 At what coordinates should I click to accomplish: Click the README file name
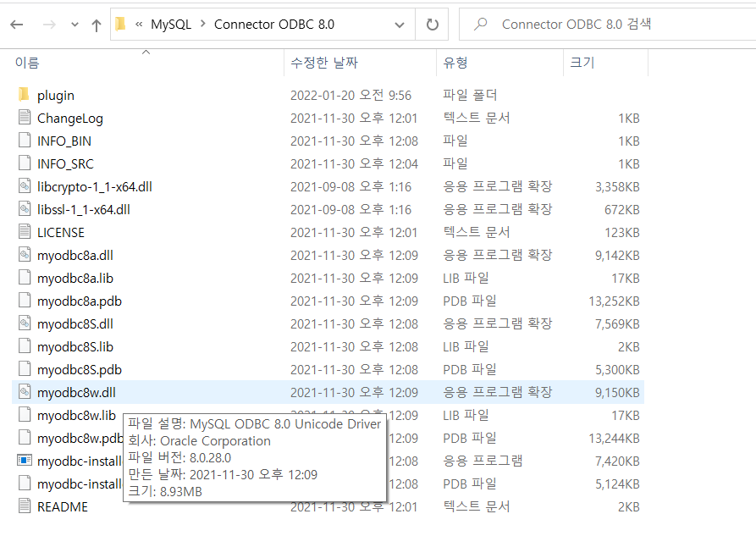(63, 507)
